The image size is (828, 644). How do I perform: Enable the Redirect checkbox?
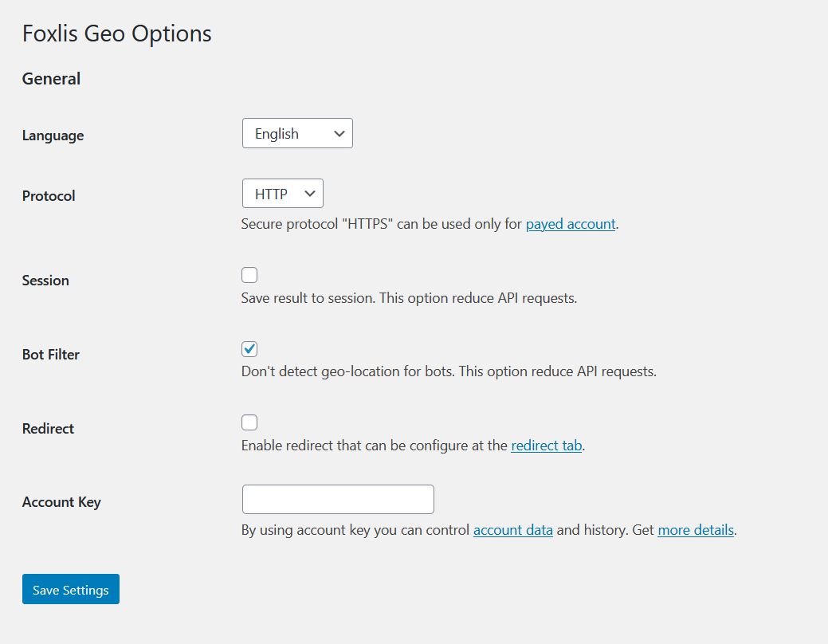click(249, 422)
